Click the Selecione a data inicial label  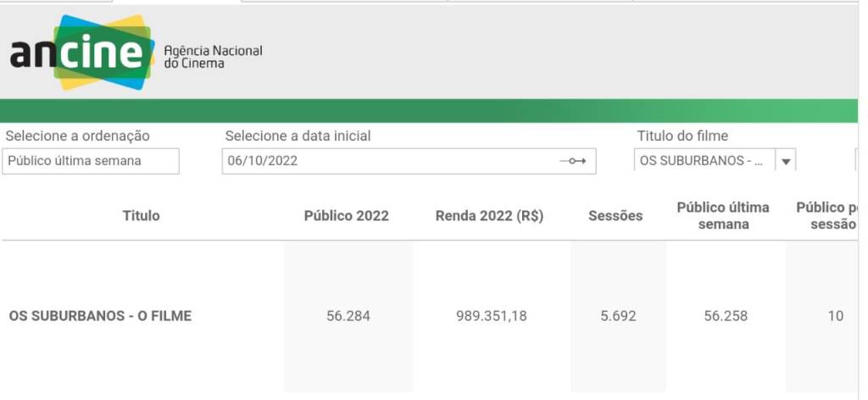[298, 136]
